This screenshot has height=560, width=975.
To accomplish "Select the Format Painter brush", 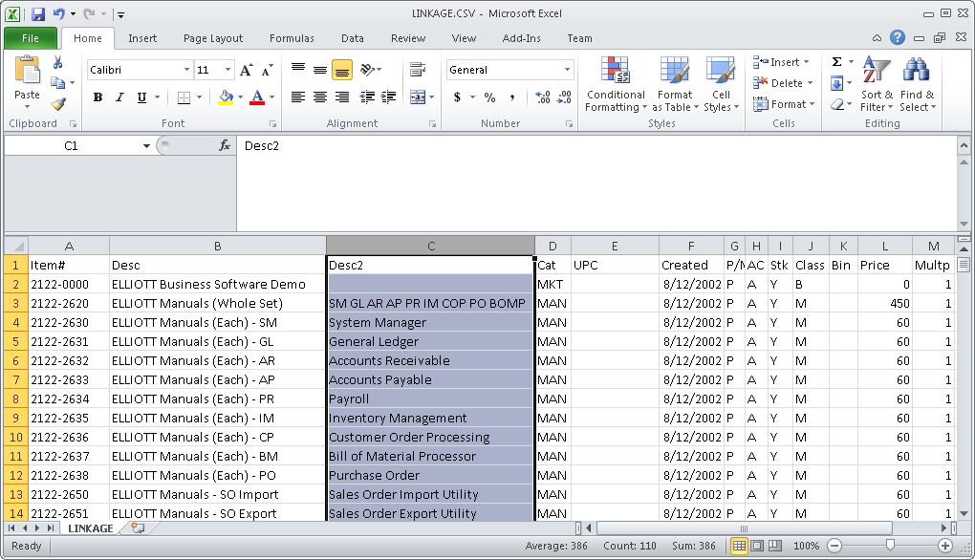I will point(57,104).
